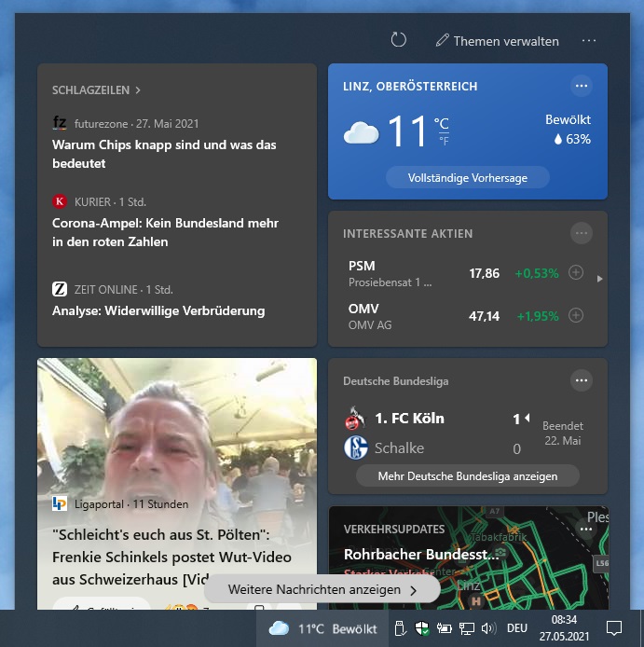Image resolution: width=644 pixels, height=647 pixels.
Task: Open the widget's top-right three-dots menu
Action: click(589, 41)
